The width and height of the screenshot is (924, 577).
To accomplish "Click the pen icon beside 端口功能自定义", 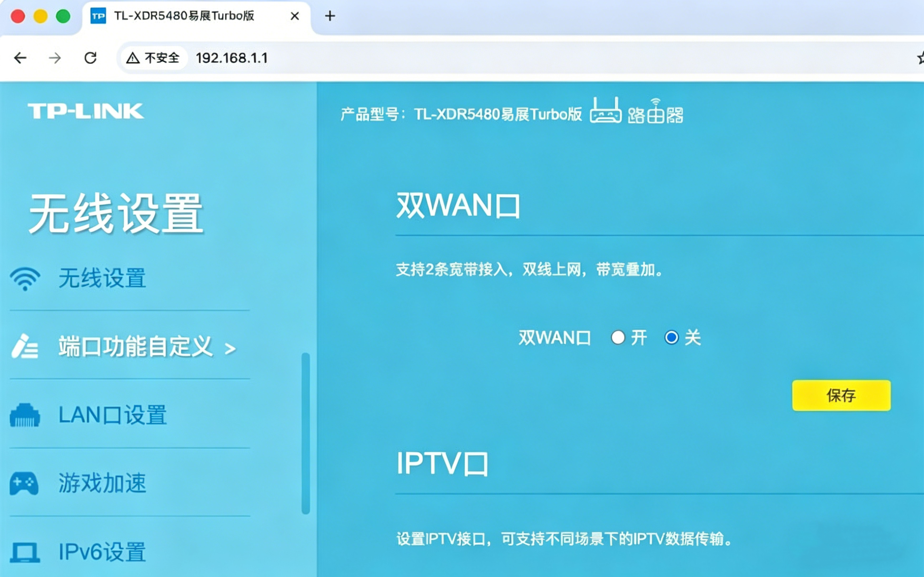I will pos(25,347).
